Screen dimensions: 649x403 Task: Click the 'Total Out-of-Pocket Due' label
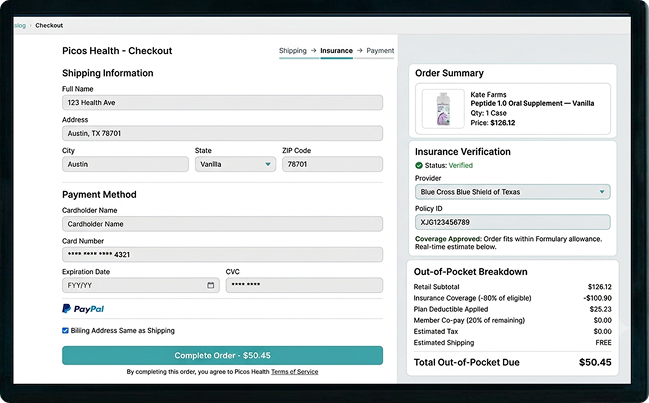[466, 362]
